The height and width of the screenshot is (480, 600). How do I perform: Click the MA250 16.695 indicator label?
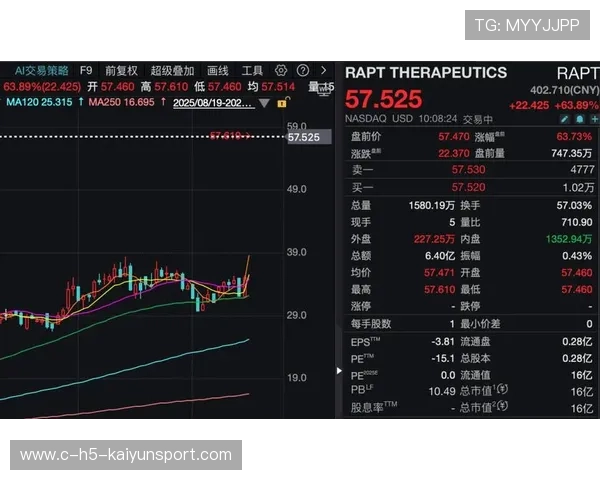point(121,102)
